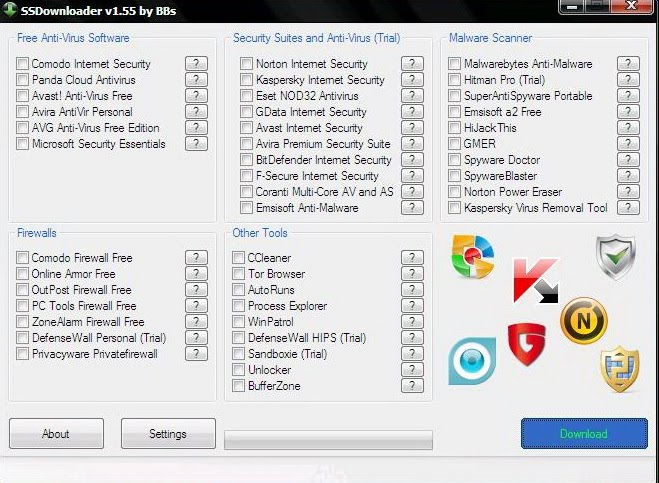
Task: Check Emsisoft a2 Free
Action: click(454, 112)
